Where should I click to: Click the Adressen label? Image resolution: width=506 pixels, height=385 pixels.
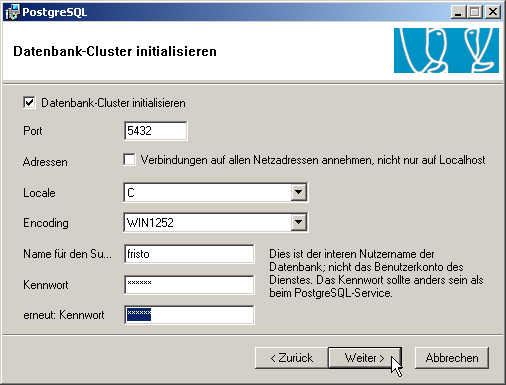pyautogui.click(x=45, y=162)
